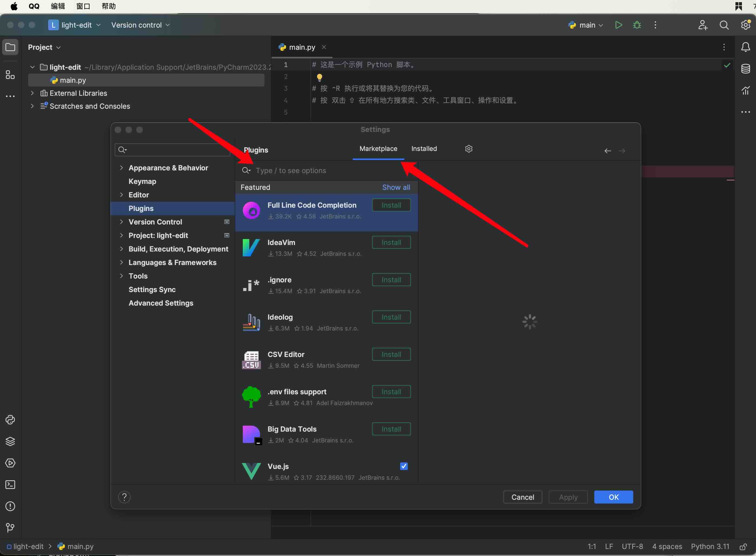Switch to Marketplace tab

point(378,149)
